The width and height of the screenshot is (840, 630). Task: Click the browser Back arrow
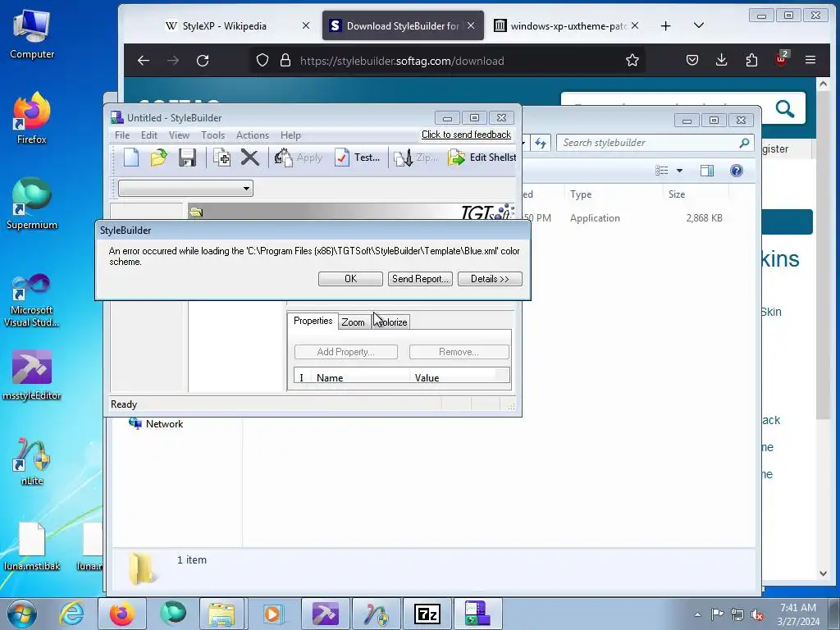click(143, 61)
